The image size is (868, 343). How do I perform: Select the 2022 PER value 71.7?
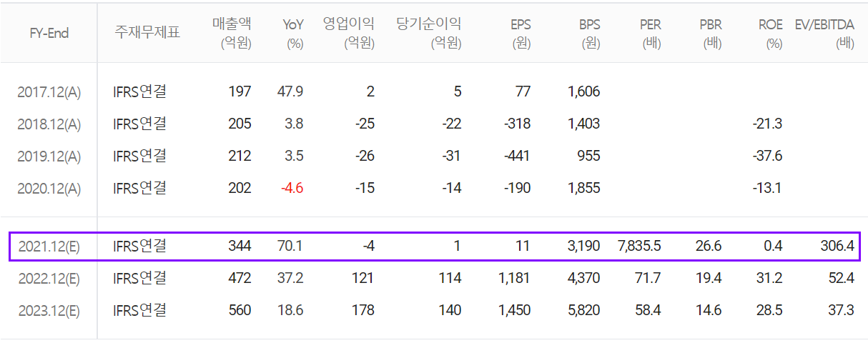tap(648, 278)
